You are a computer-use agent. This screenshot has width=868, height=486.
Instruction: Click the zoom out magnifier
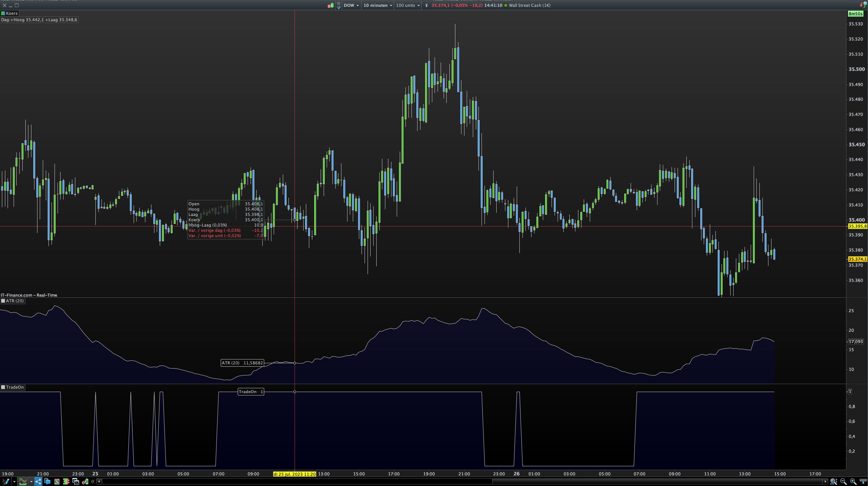(843, 481)
